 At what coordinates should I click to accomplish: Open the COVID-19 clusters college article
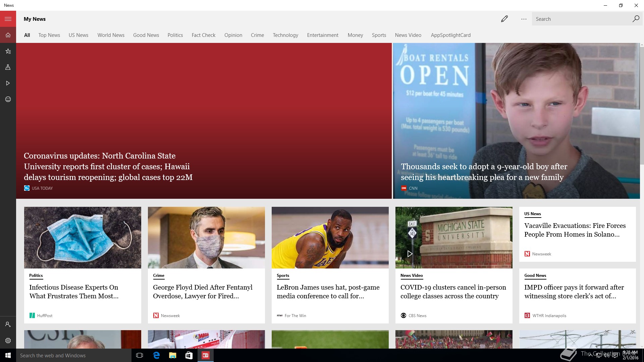point(453,292)
